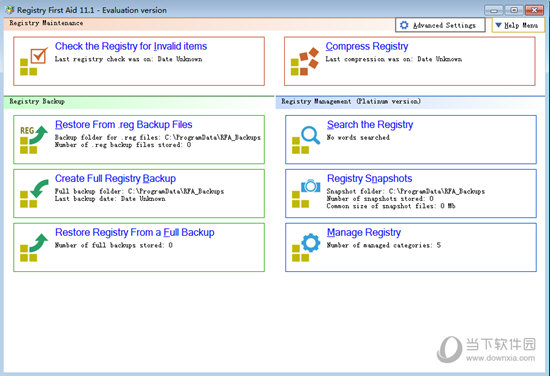Maximize the Registry First Aid window
This screenshot has width=550, height=376.
click(514, 10)
